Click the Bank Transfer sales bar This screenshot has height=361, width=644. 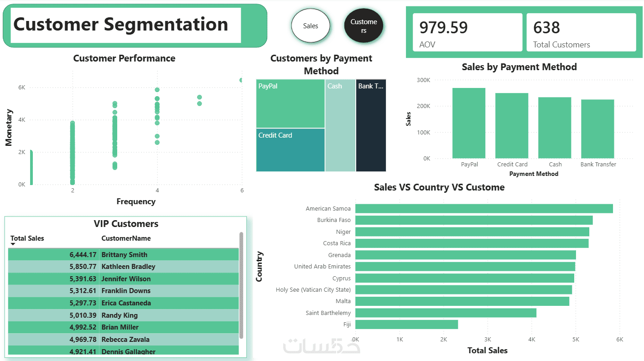pos(597,129)
